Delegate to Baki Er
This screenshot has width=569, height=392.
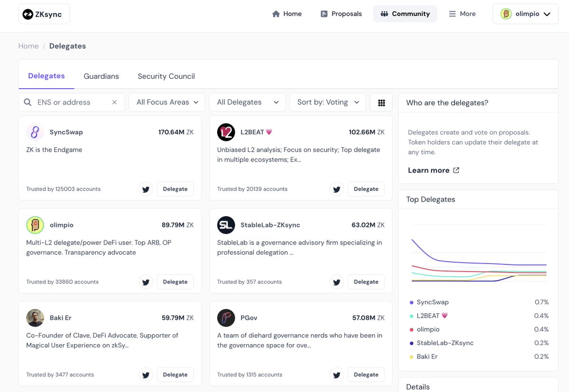click(x=175, y=375)
